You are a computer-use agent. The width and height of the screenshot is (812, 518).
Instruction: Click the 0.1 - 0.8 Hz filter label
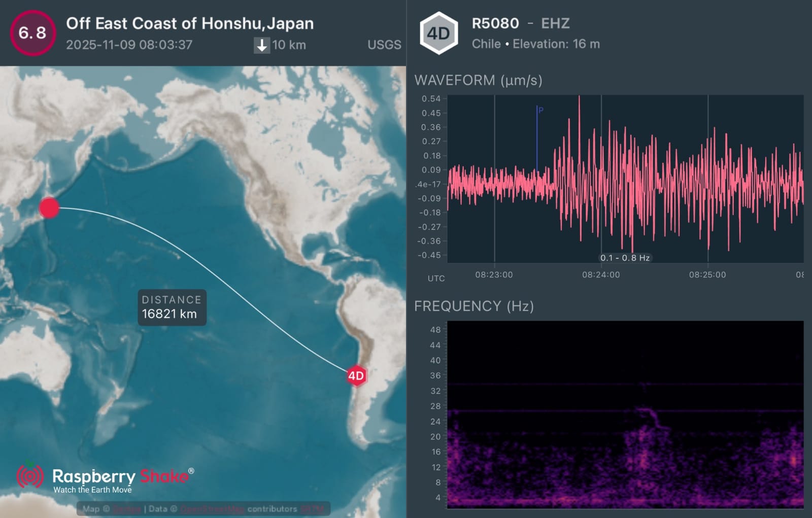point(625,258)
